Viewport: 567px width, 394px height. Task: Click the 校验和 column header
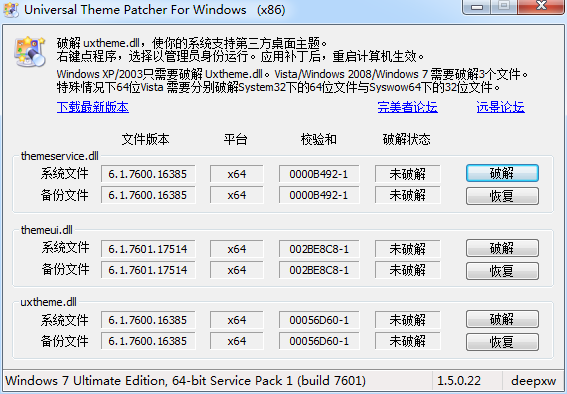(319, 139)
